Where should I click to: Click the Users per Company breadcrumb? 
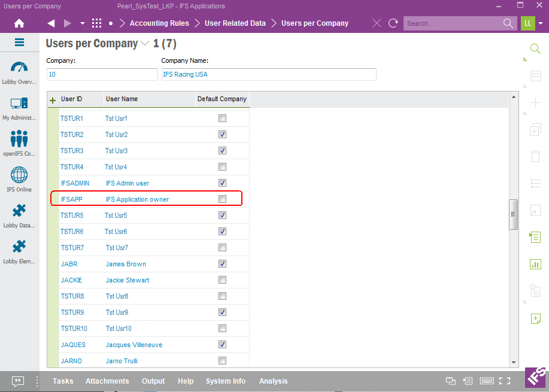coord(315,23)
